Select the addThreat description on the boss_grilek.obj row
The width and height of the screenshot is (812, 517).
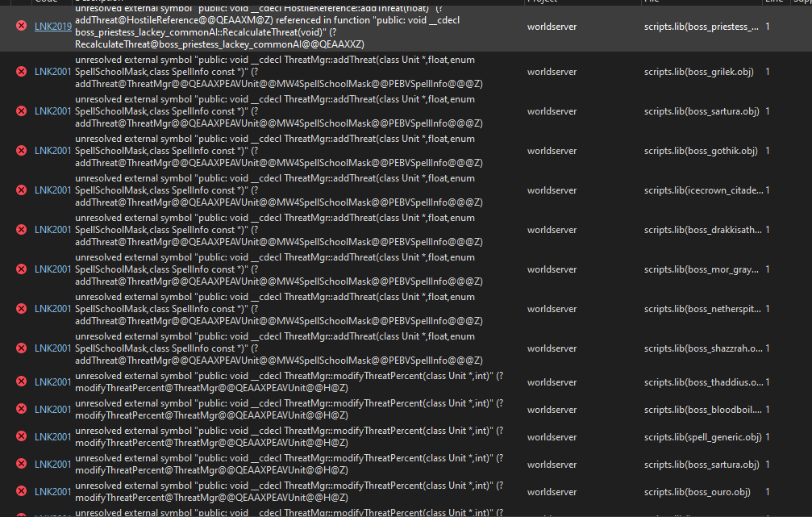pyautogui.click(x=279, y=72)
